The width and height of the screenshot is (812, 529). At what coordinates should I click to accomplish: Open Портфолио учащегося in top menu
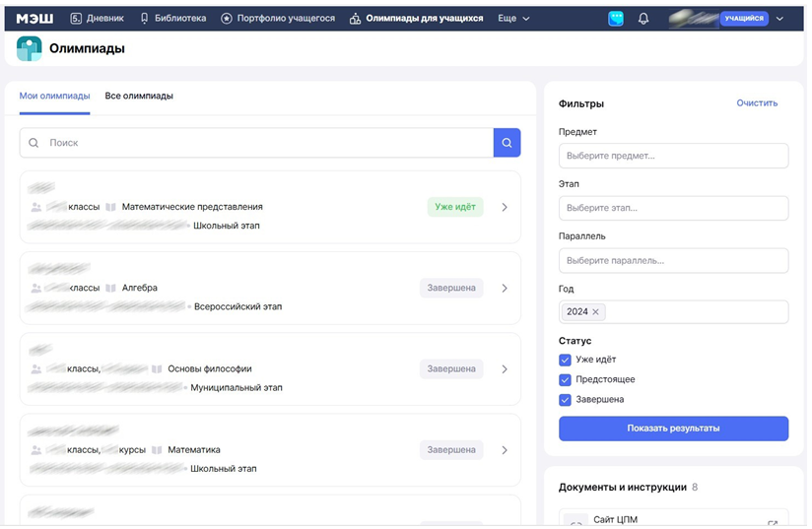[x=277, y=18]
